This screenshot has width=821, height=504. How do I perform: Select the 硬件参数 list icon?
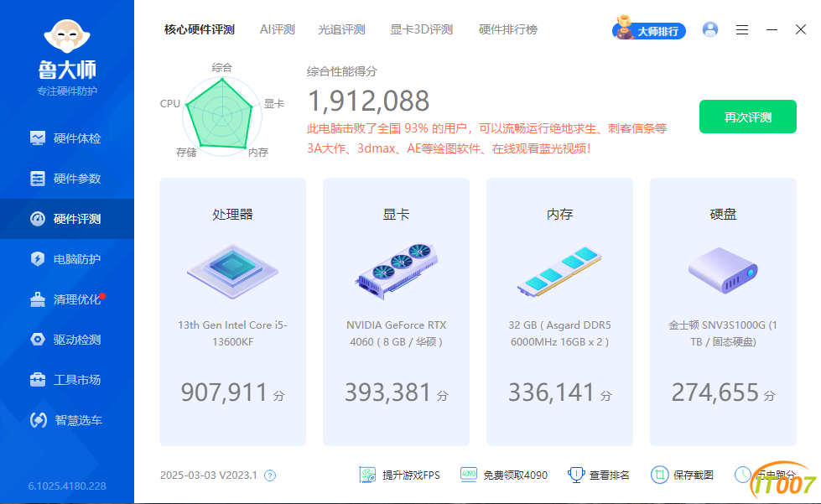pos(38,179)
